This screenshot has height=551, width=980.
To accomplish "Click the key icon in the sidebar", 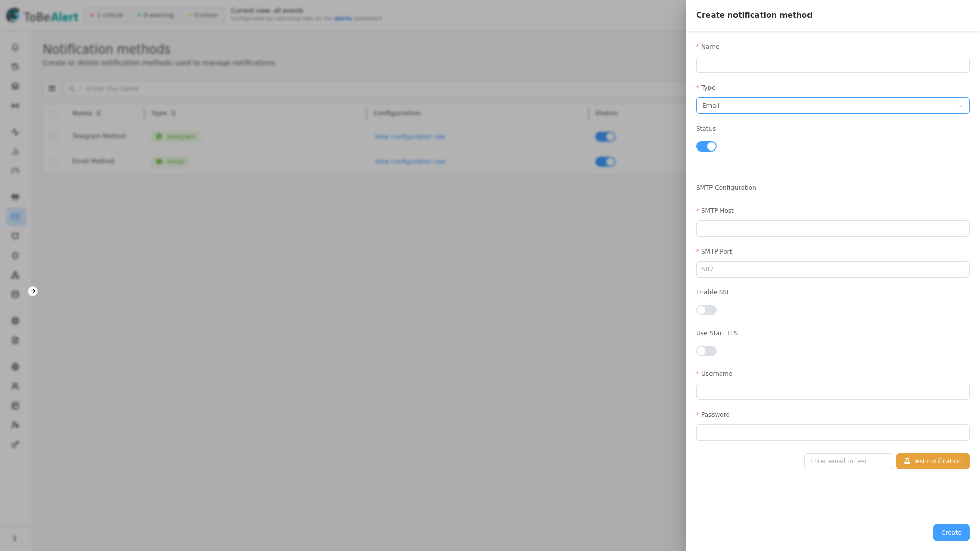I will coord(15,444).
